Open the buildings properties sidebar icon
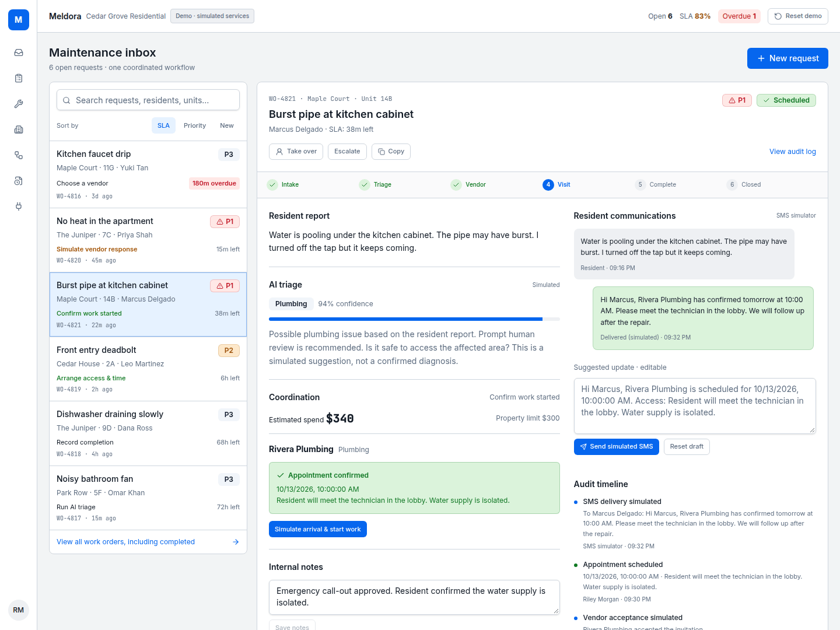840x630 pixels. tap(19, 129)
